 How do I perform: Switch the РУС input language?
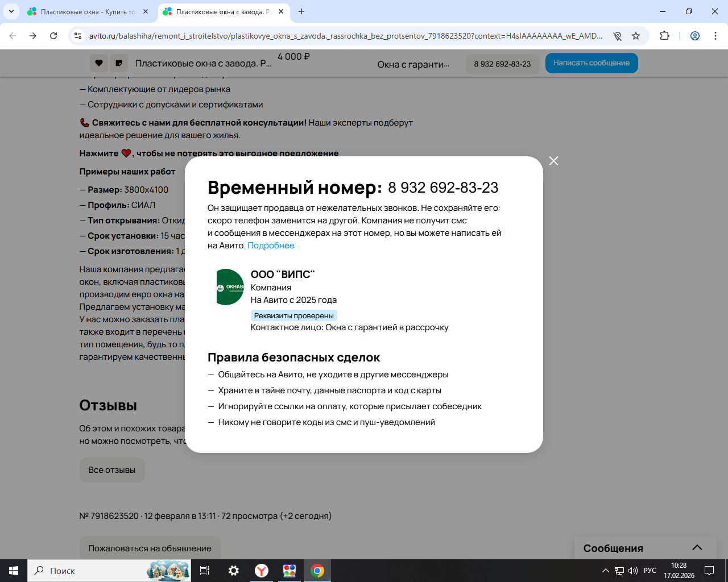click(x=650, y=571)
